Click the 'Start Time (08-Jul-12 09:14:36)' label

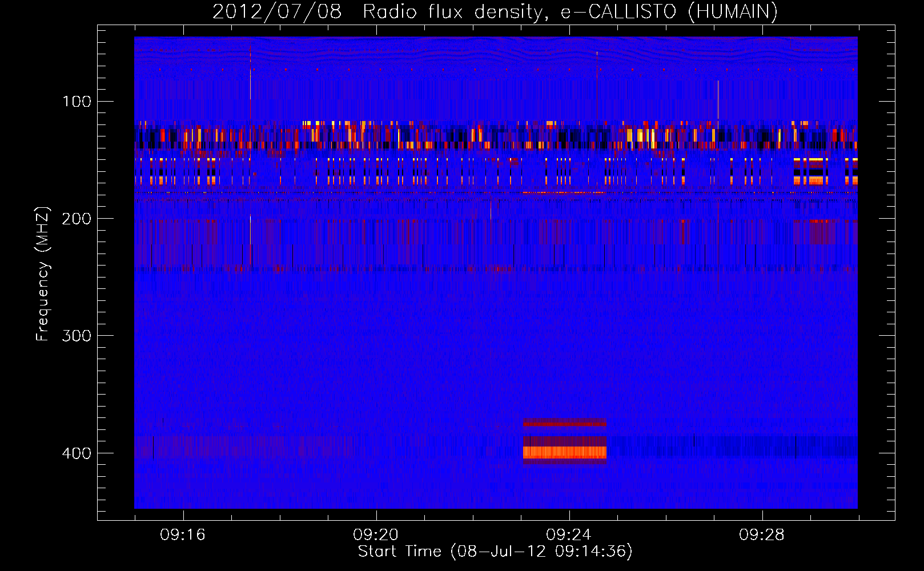click(495, 551)
